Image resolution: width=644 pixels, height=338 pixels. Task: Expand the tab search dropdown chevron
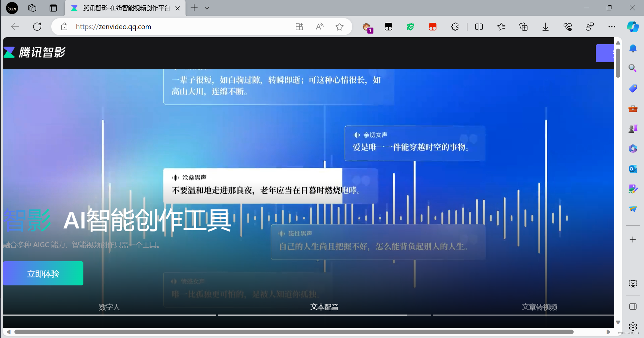tap(207, 8)
